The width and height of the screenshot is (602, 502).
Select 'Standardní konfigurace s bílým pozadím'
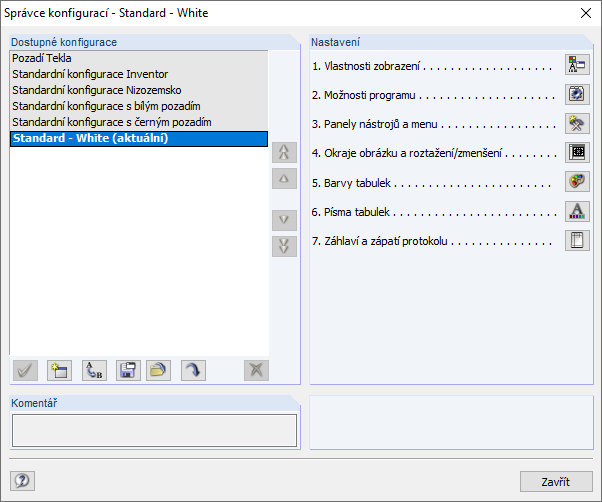point(139,106)
